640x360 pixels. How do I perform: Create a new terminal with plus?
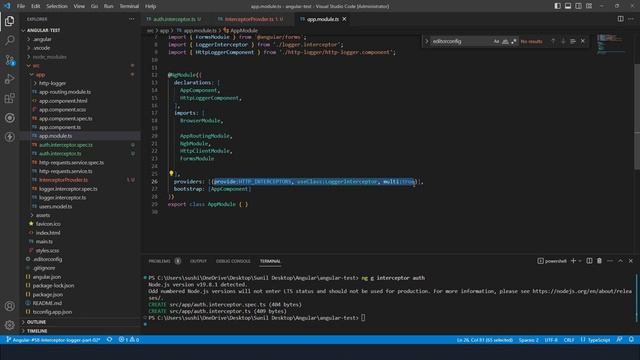click(573, 261)
